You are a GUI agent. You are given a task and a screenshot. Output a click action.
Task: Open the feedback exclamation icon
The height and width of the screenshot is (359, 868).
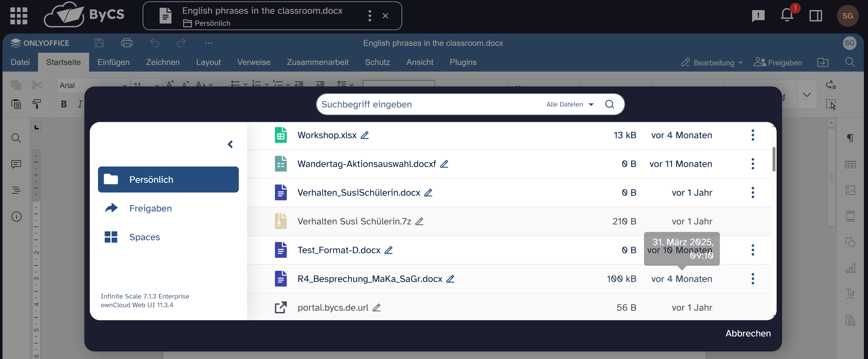[x=758, y=16]
